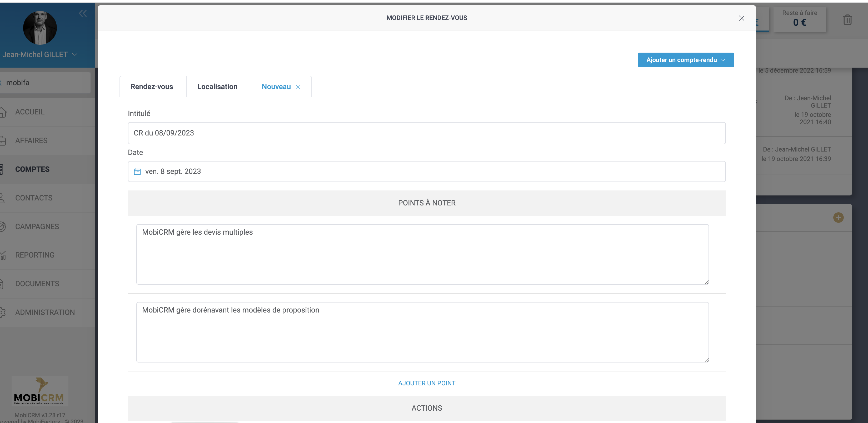Click Jean-Michel GILLET profile picture
The width and height of the screenshot is (868, 423).
pos(40,28)
